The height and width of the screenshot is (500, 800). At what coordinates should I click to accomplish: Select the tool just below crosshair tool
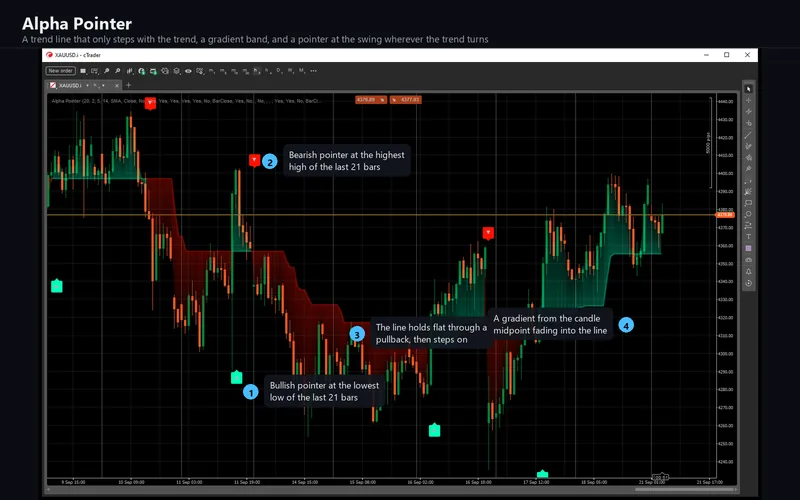click(x=748, y=112)
